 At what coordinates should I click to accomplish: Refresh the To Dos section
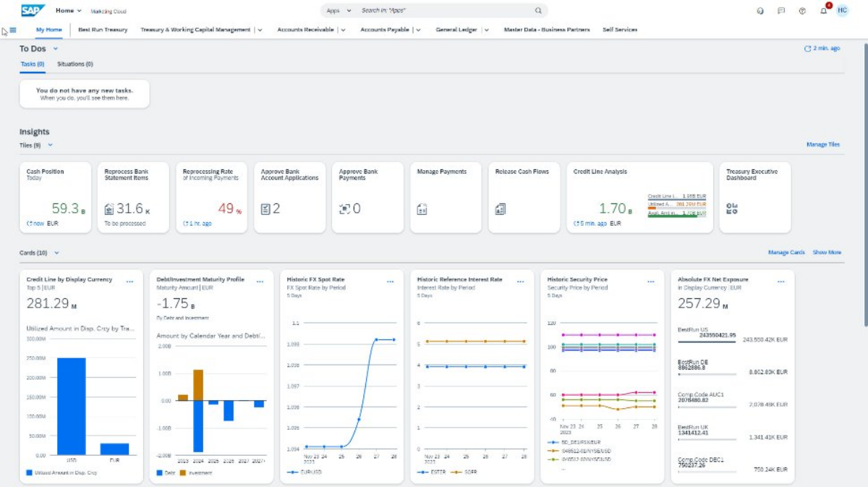pyautogui.click(x=808, y=48)
